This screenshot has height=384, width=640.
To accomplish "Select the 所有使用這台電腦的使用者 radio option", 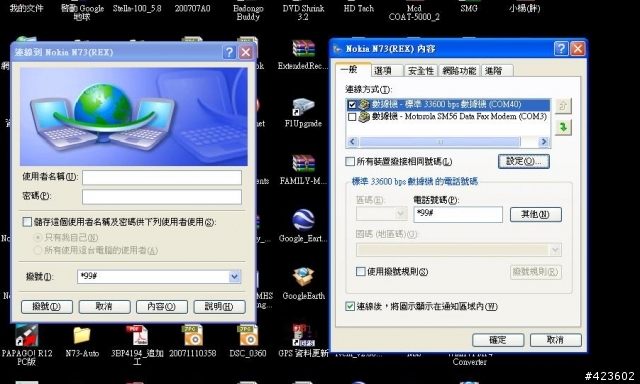I will [38, 250].
